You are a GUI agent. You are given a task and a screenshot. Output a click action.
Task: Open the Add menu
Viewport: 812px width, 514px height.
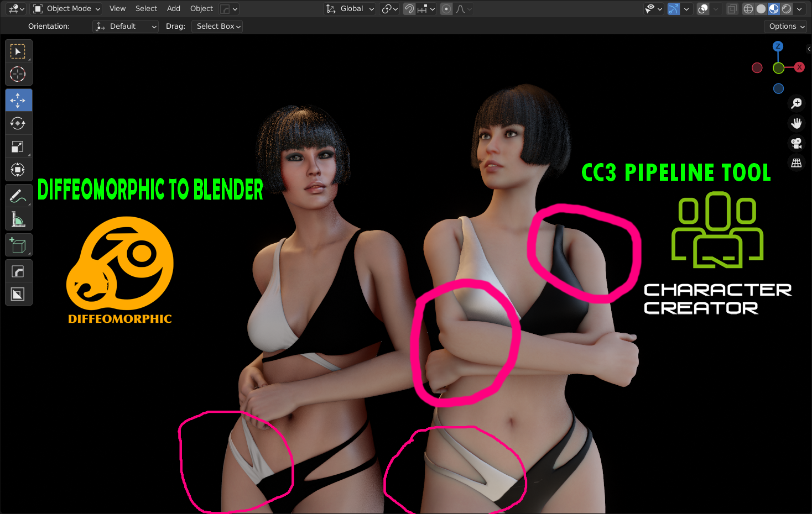coord(174,9)
